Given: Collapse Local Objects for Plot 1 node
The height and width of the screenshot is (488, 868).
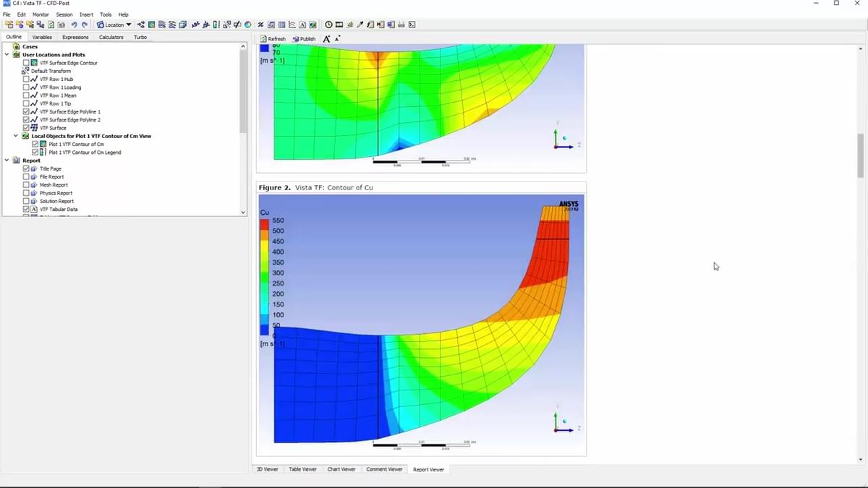Looking at the screenshot, I should (16, 136).
